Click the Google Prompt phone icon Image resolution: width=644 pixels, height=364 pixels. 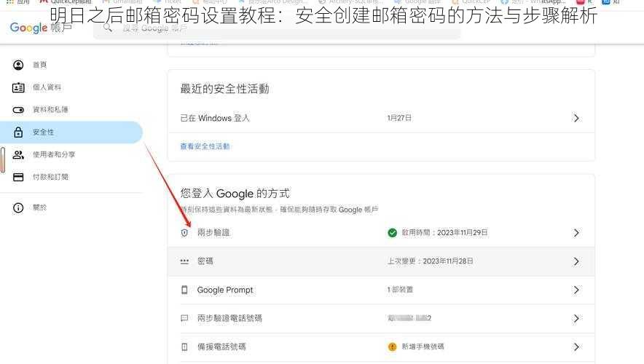click(x=184, y=290)
